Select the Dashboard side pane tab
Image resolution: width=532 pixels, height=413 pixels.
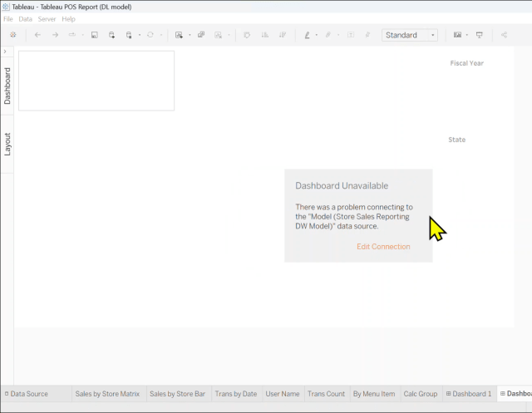coord(7,86)
